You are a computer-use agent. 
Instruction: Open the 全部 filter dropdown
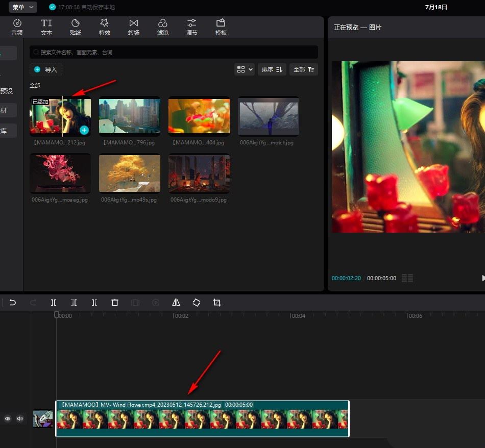pos(303,69)
